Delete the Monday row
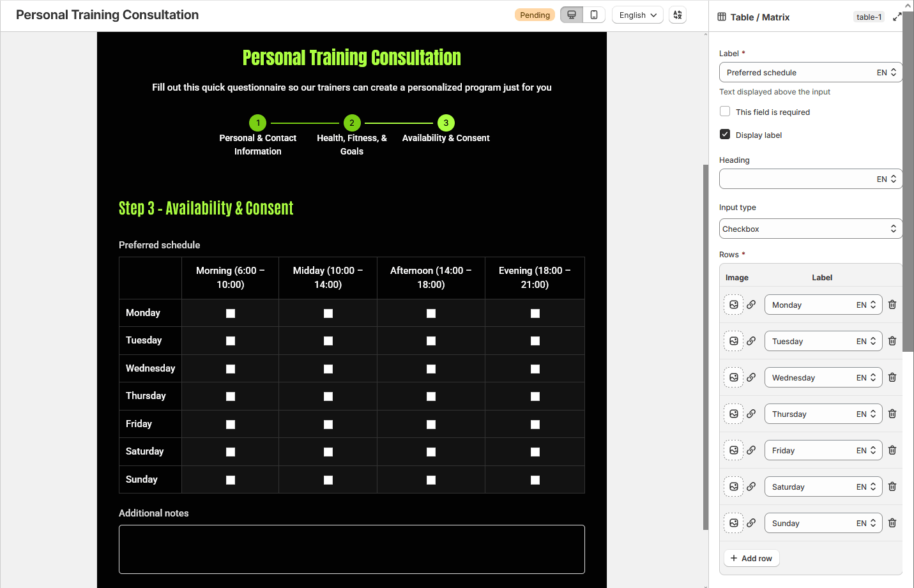This screenshot has height=588, width=914. click(x=892, y=305)
